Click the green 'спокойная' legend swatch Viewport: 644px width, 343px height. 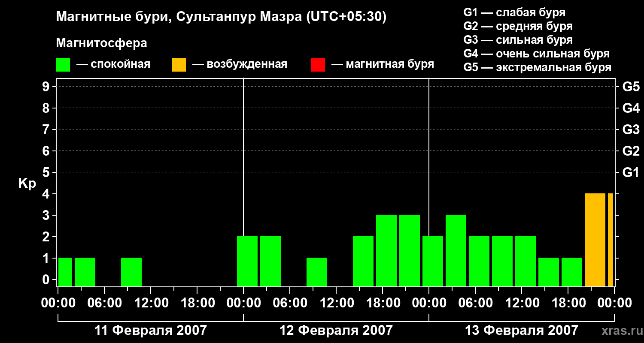[x=63, y=65]
